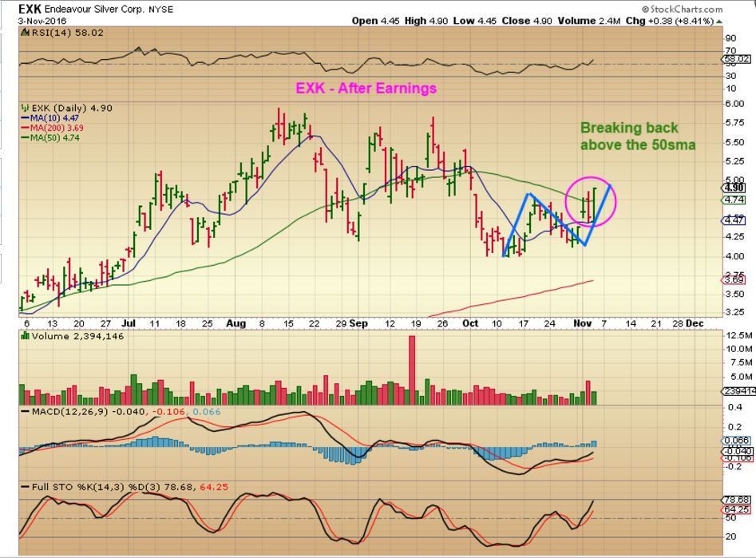Click the Low 4.45 value in header
Screen dimensions: 756x558
pyautogui.click(x=474, y=22)
